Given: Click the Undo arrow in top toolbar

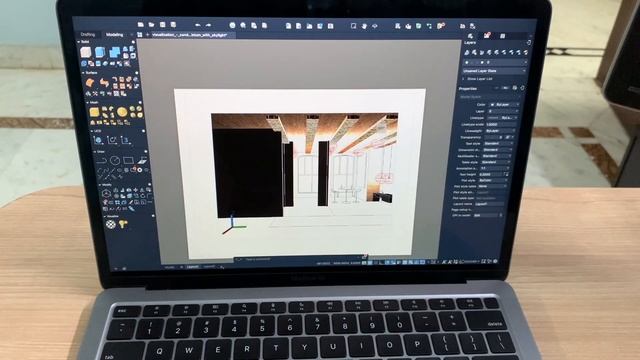Looking at the screenshot, I should (x=198, y=25).
